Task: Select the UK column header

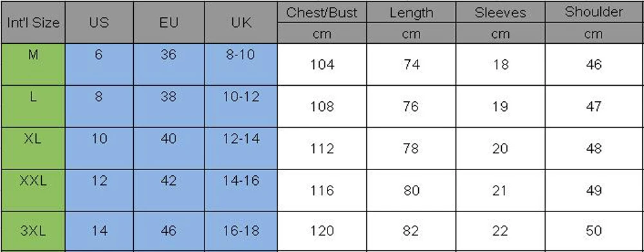Action: (241, 22)
